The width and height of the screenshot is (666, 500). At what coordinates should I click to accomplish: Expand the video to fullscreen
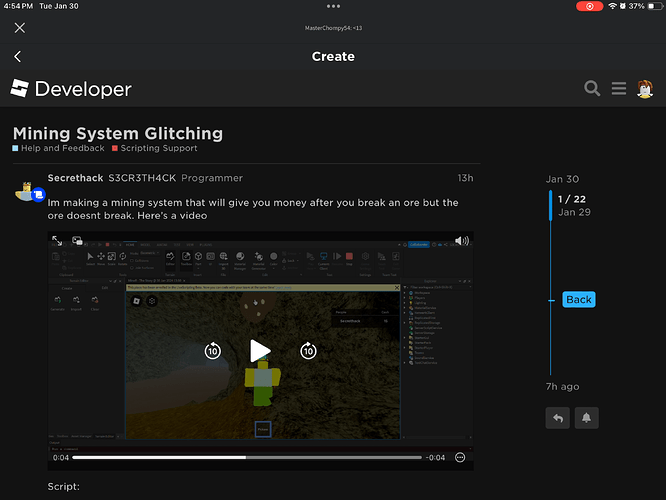click(57, 240)
